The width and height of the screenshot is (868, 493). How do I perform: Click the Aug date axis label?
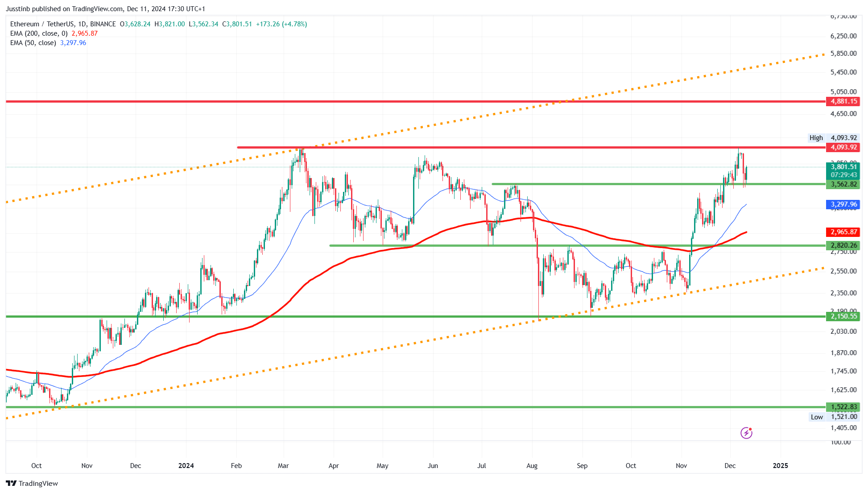pos(532,466)
